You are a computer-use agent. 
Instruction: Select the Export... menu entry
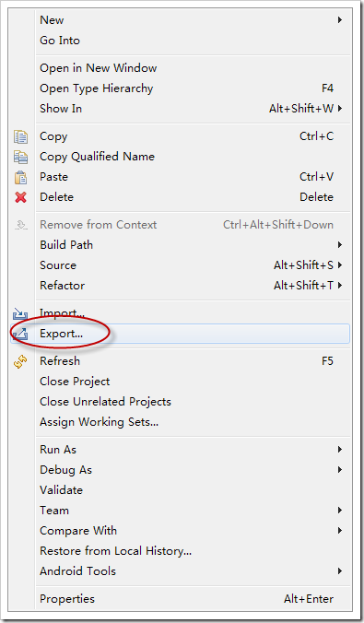pos(180,334)
